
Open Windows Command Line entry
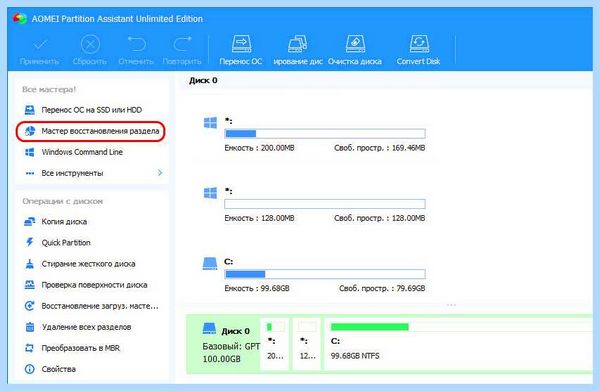tap(82, 152)
